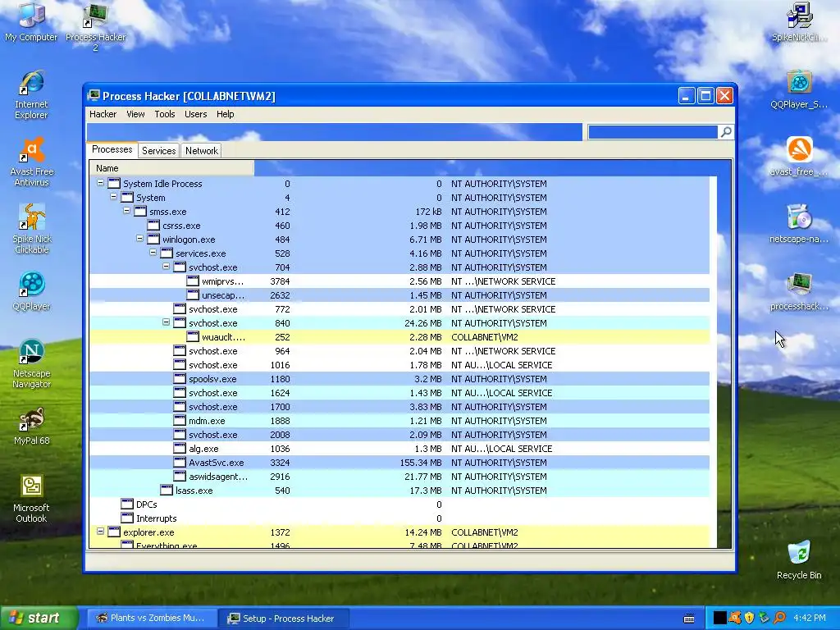
Task: Click 155.34 MB memory value of AvastSvc
Action: pyautogui.click(x=421, y=463)
